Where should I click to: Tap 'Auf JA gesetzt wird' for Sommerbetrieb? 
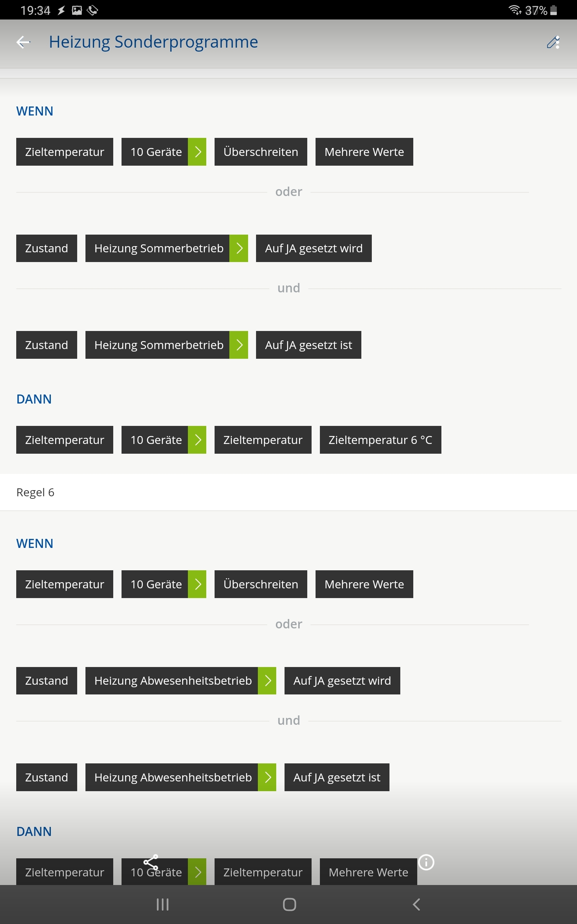[x=313, y=248]
